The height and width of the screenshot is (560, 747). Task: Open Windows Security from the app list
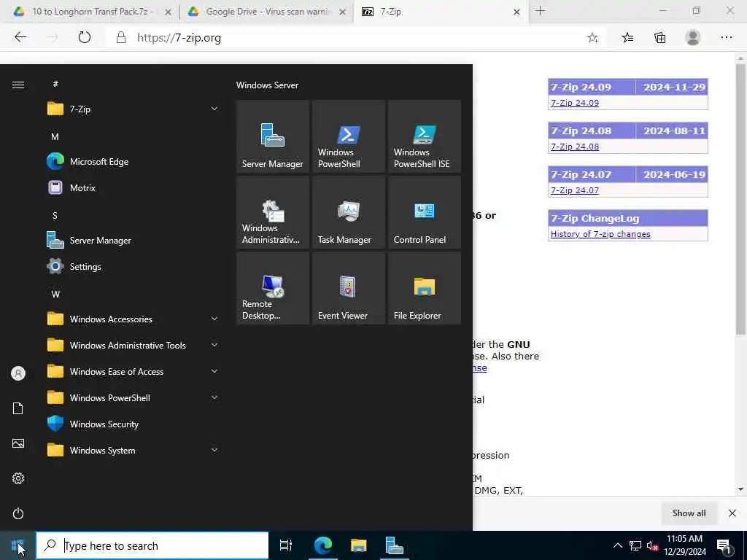133,424
